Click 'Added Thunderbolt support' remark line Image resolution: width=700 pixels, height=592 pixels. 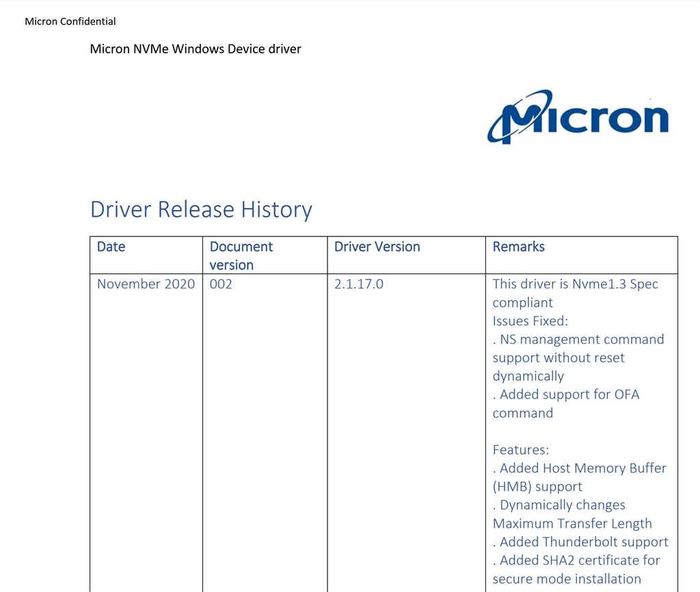(580, 541)
